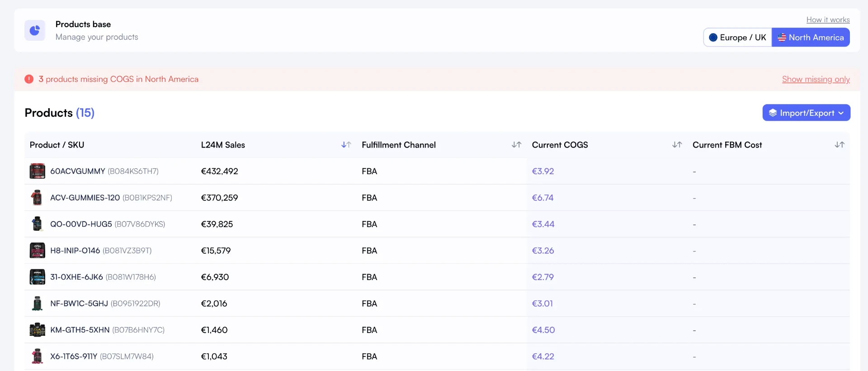Sort by Fulfillment Channel arrows icon
This screenshot has height=371, width=868.
[516, 145]
